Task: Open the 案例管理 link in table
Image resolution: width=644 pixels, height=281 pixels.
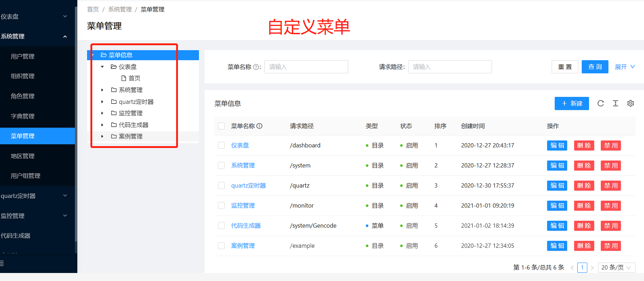Action: click(243, 246)
